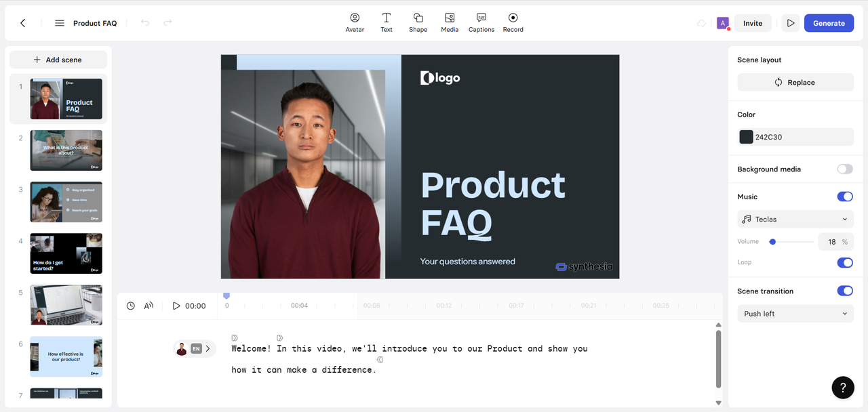Start the Record tool
868x412 pixels.
click(x=513, y=22)
